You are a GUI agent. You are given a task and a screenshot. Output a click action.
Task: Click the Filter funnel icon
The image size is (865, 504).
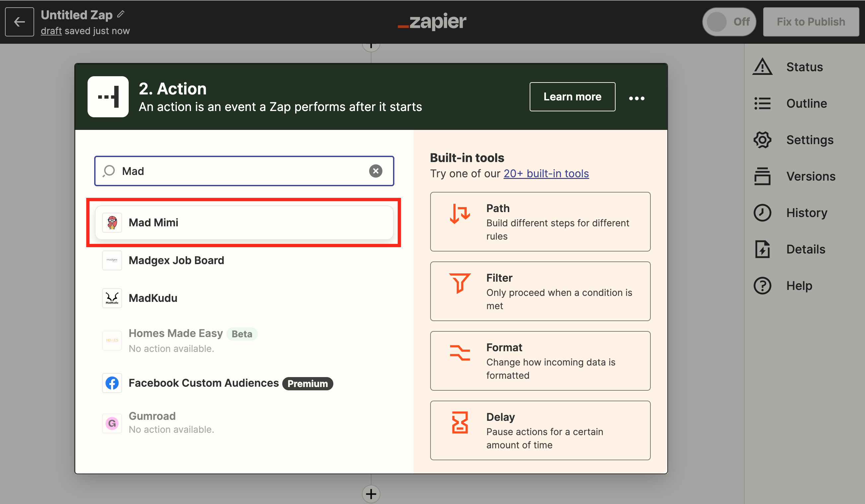[x=460, y=283]
